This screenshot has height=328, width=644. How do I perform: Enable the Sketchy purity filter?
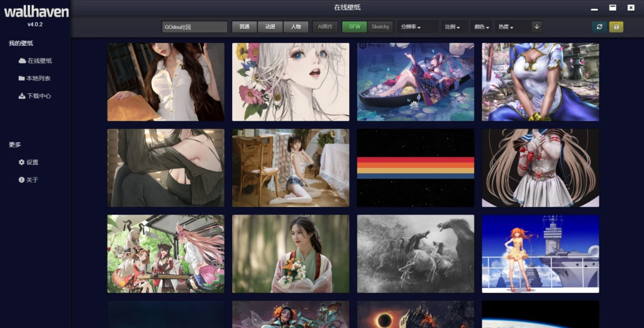[x=380, y=27]
